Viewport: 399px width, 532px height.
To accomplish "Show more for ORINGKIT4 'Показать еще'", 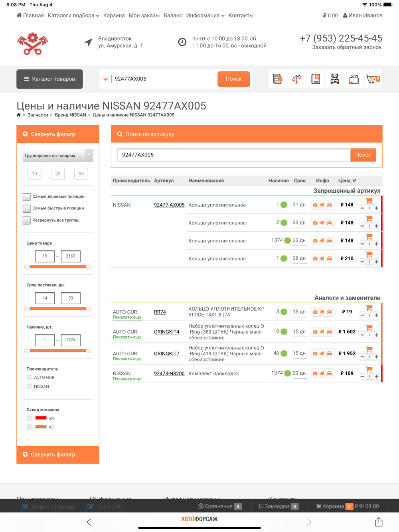I will (x=127, y=337).
